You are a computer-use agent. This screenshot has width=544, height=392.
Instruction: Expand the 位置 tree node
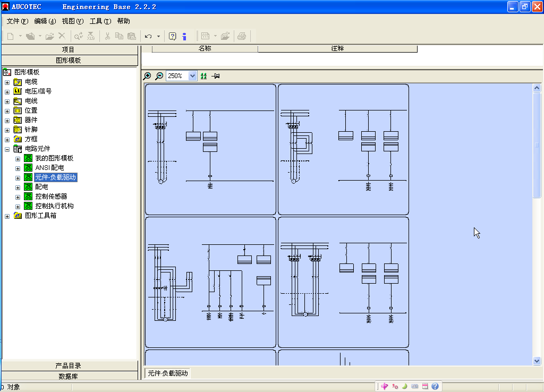click(7, 112)
